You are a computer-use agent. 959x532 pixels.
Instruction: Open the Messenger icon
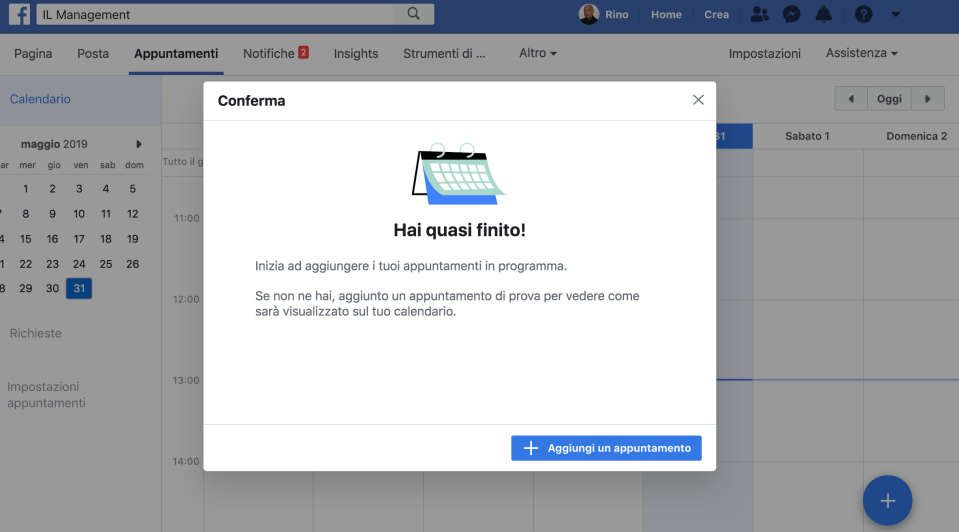coord(791,15)
